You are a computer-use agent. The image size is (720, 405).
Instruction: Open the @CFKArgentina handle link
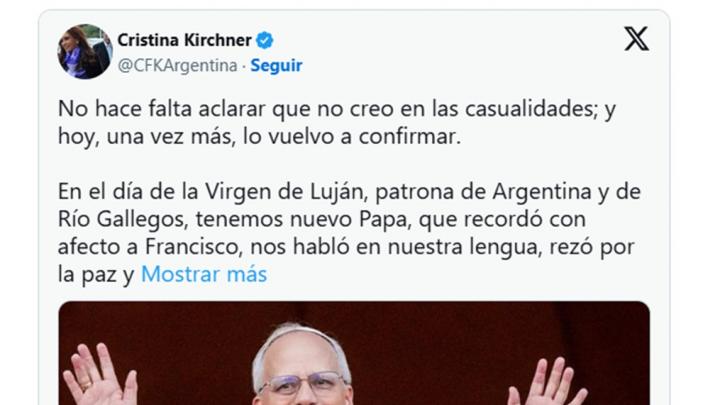point(178,66)
